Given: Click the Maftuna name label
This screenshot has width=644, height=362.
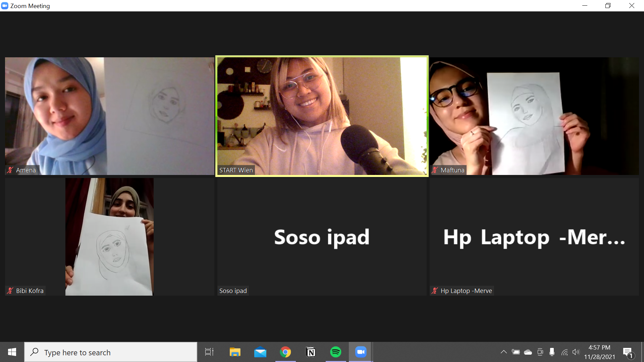Looking at the screenshot, I should (452, 170).
